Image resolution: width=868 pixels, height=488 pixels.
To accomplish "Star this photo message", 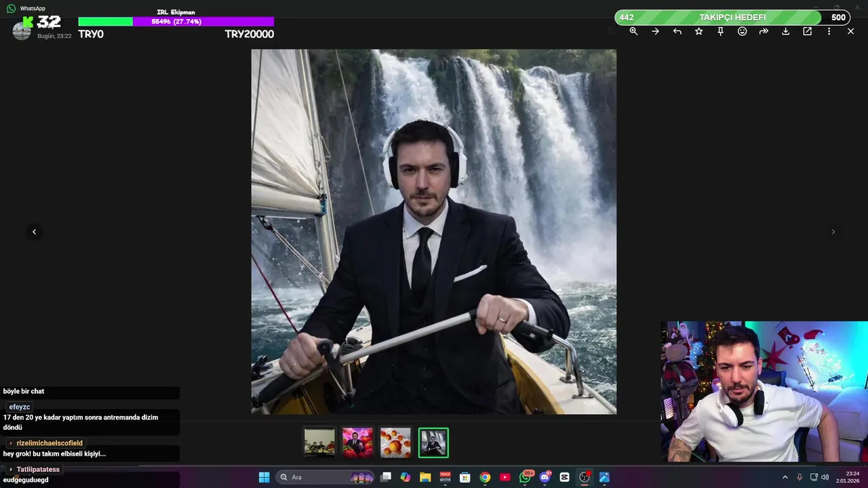I will pyautogui.click(x=698, y=31).
